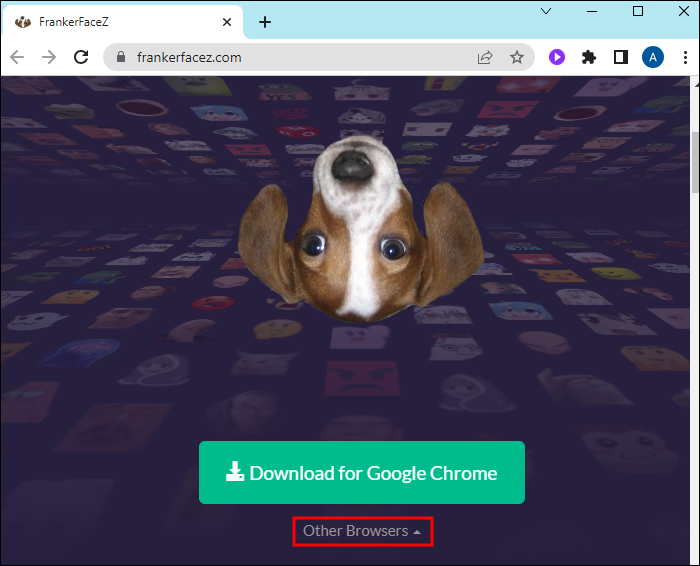Viewport: 700px width, 566px height.
Task: Open the tab search chevron
Action: [x=546, y=11]
